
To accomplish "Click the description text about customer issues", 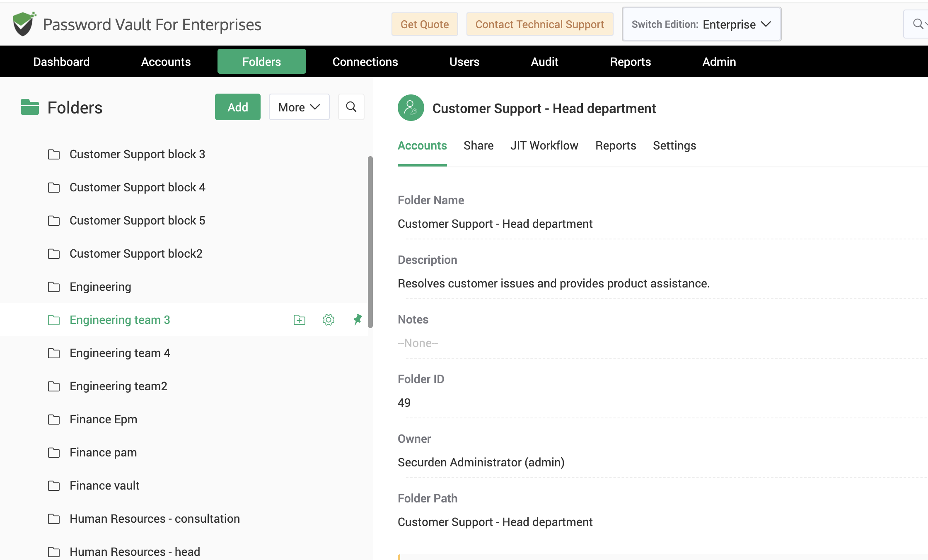I will [553, 283].
